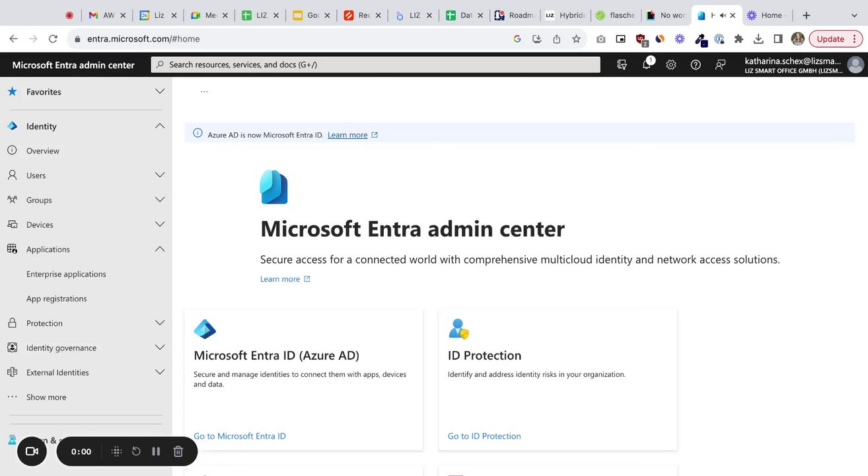Click the breadcrumb ellipsis above the banner
868x476 pixels.
pyautogui.click(x=204, y=92)
